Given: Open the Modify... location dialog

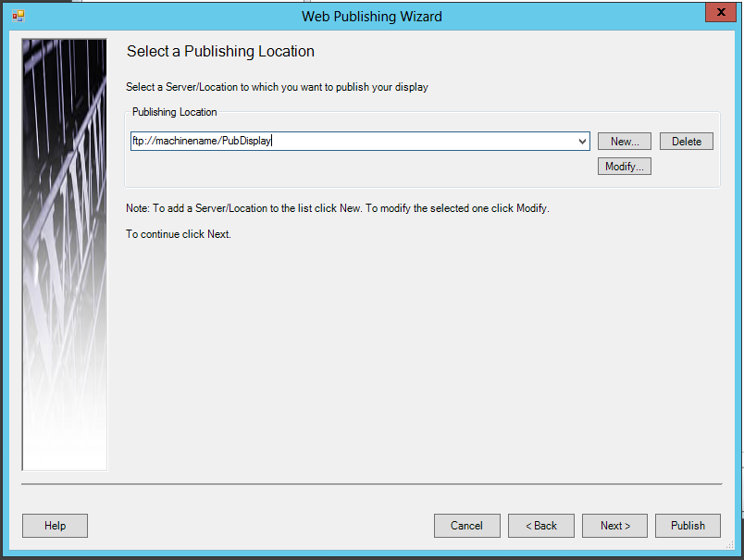Looking at the screenshot, I should pos(625,167).
